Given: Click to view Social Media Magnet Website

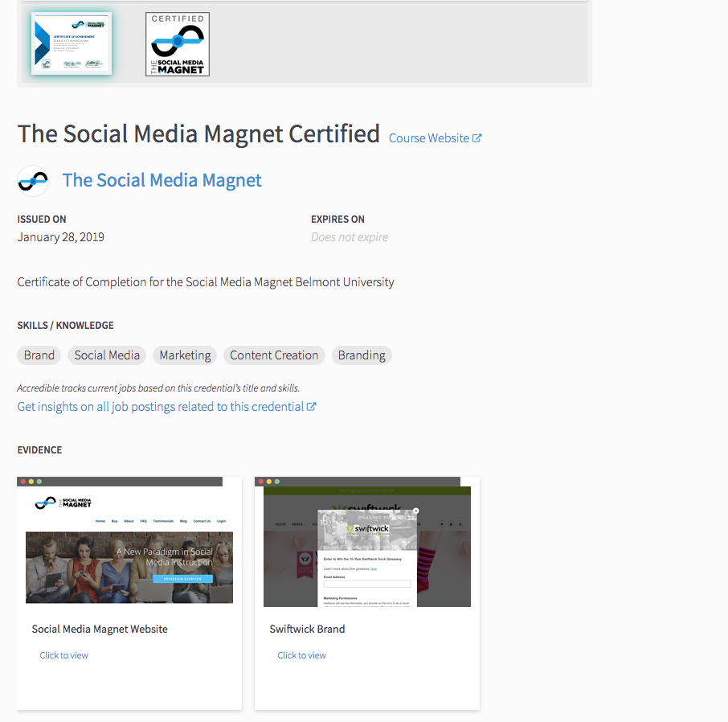Looking at the screenshot, I should point(63,655).
